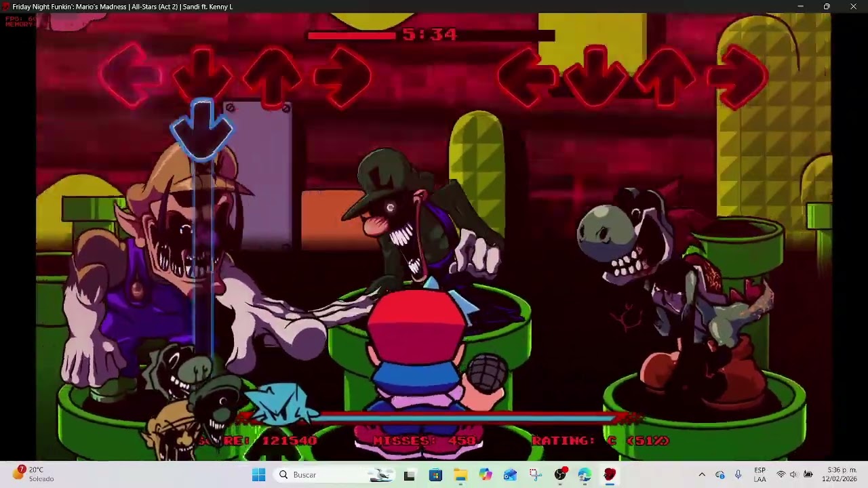868x488 pixels.
Task: Open Microsoft Edge from the taskbar
Action: click(x=585, y=475)
